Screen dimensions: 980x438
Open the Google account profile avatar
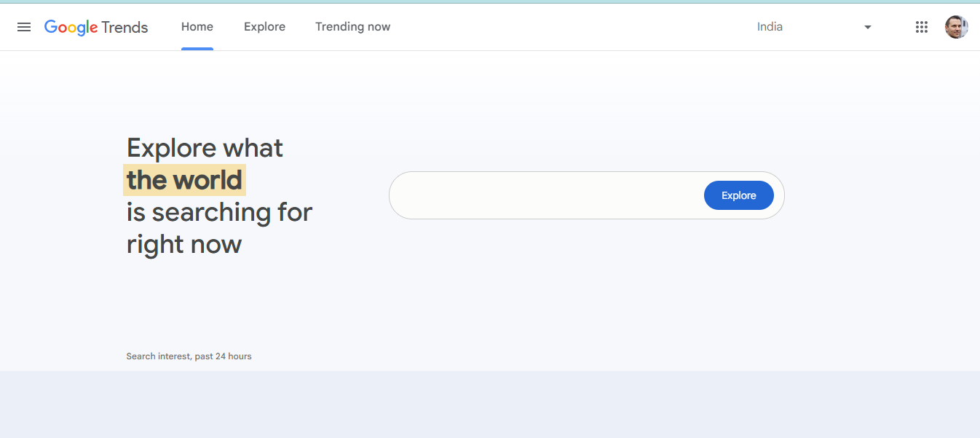click(956, 27)
